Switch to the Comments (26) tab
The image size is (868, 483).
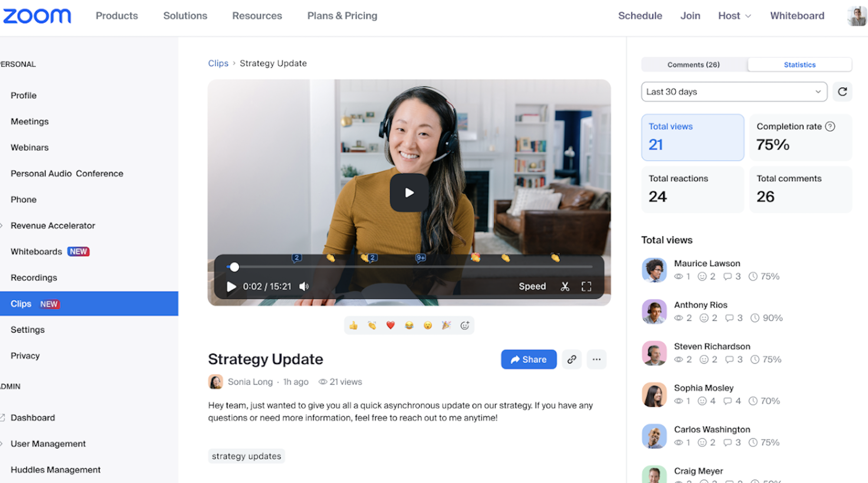[x=694, y=65]
